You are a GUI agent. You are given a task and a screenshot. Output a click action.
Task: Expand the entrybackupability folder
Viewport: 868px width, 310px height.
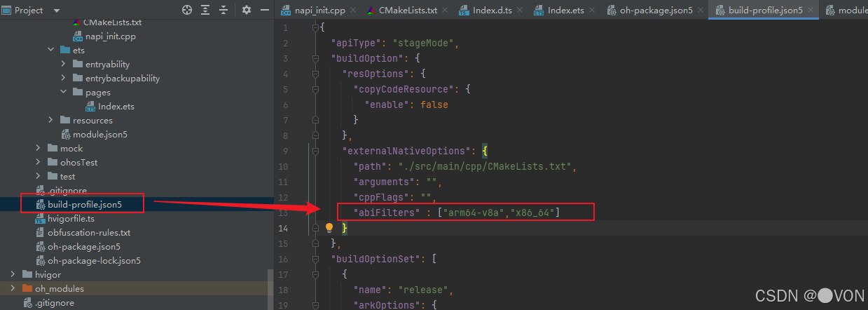coord(63,78)
